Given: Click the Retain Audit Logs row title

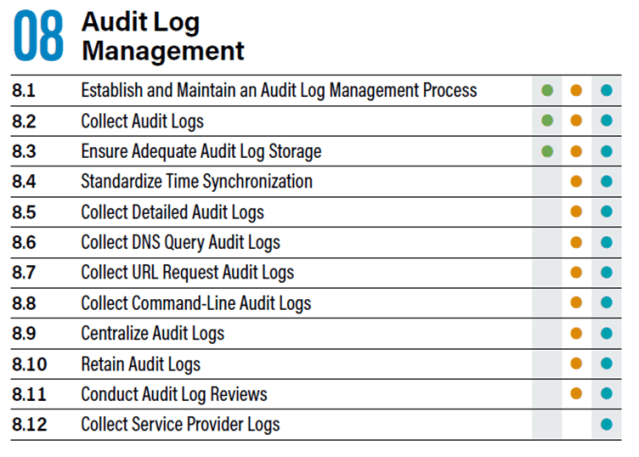Looking at the screenshot, I should (x=140, y=364).
